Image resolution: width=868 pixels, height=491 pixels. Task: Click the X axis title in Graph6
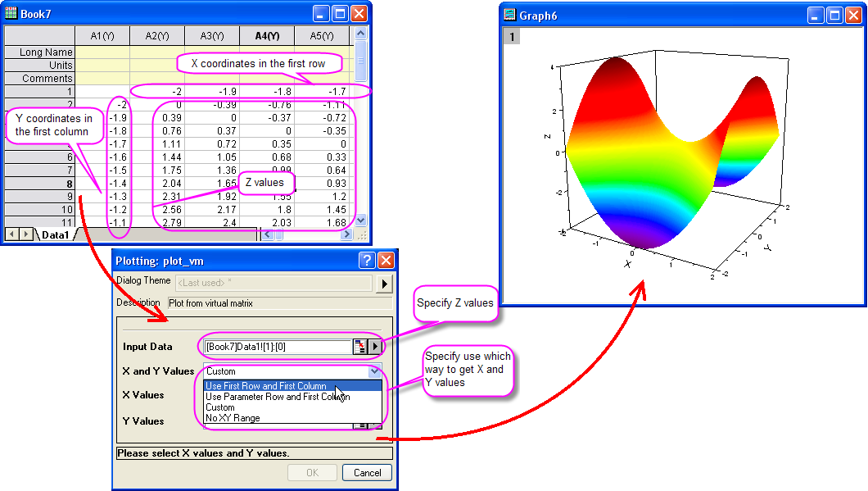coord(627,264)
